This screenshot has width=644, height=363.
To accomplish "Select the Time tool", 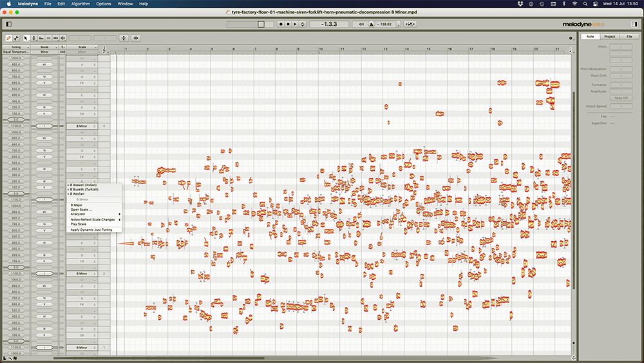I will click(55, 38).
